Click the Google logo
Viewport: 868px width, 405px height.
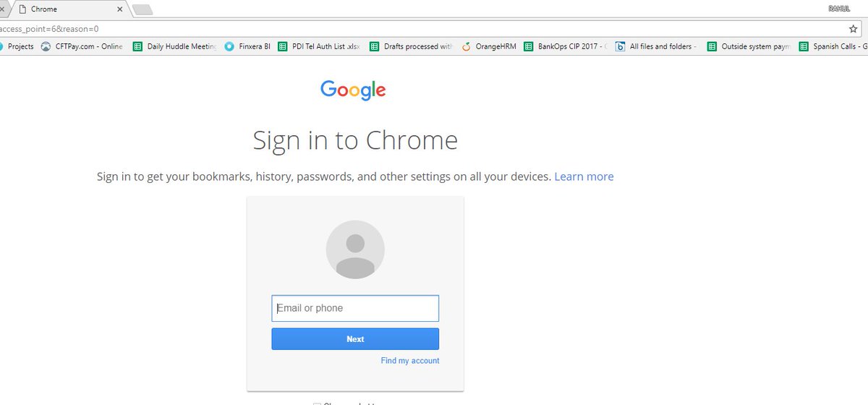coord(353,90)
